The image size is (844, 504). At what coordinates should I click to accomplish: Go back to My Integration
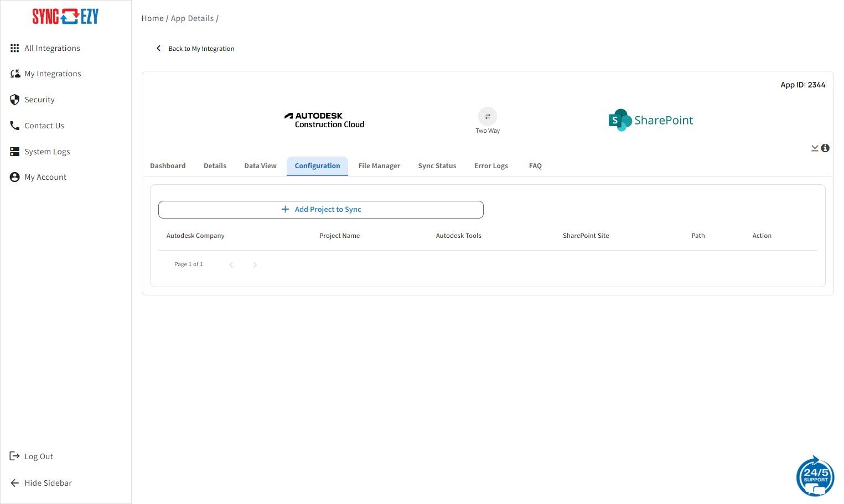click(x=195, y=49)
